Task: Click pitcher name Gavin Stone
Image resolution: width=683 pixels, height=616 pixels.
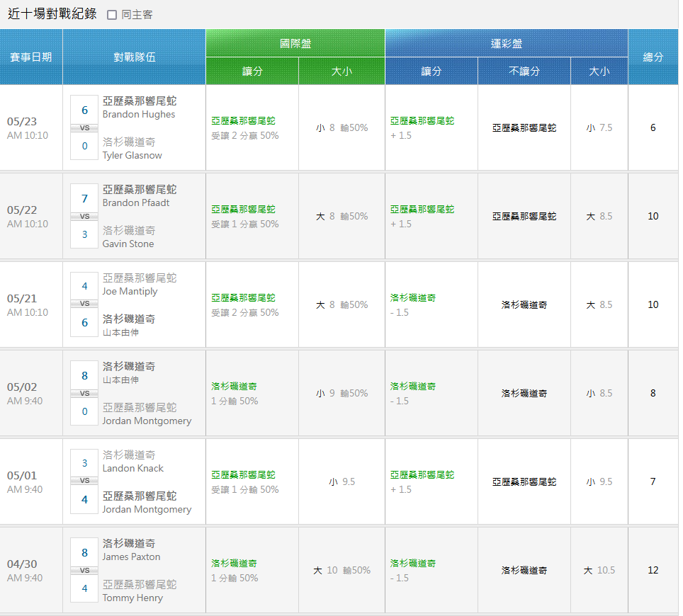Action: click(x=128, y=244)
